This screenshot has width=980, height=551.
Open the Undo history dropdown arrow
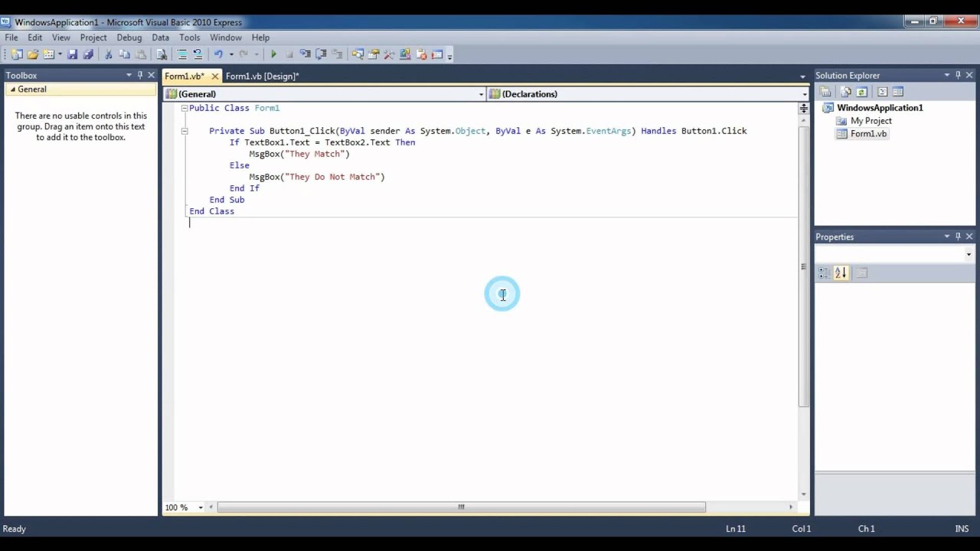[231, 54]
